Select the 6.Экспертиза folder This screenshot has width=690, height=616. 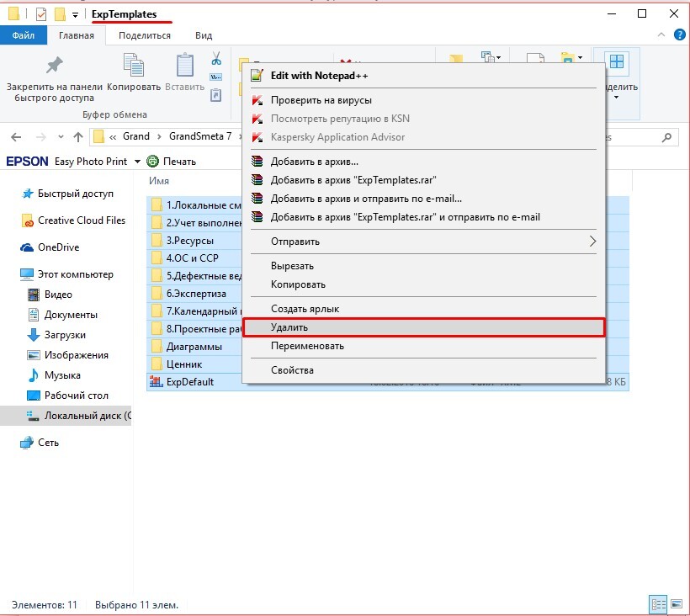194,294
